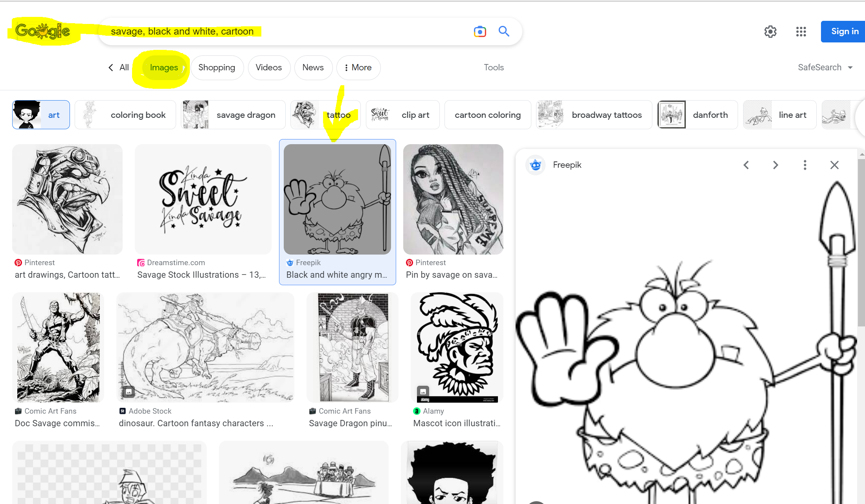The image size is (865, 504).
Task: Click the search magnifier icon
Action: point(503,31)
